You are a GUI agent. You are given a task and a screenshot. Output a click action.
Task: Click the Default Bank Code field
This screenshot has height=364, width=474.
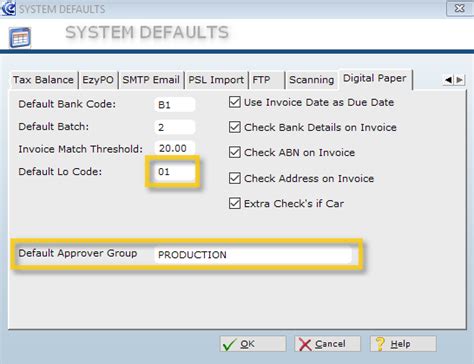click(175, 105)
